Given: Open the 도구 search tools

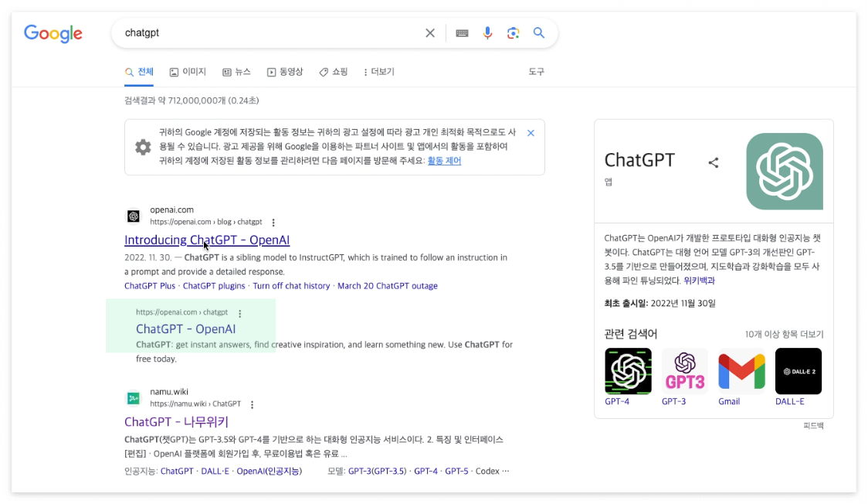Looking at the screenshot, I should (537, 72).
